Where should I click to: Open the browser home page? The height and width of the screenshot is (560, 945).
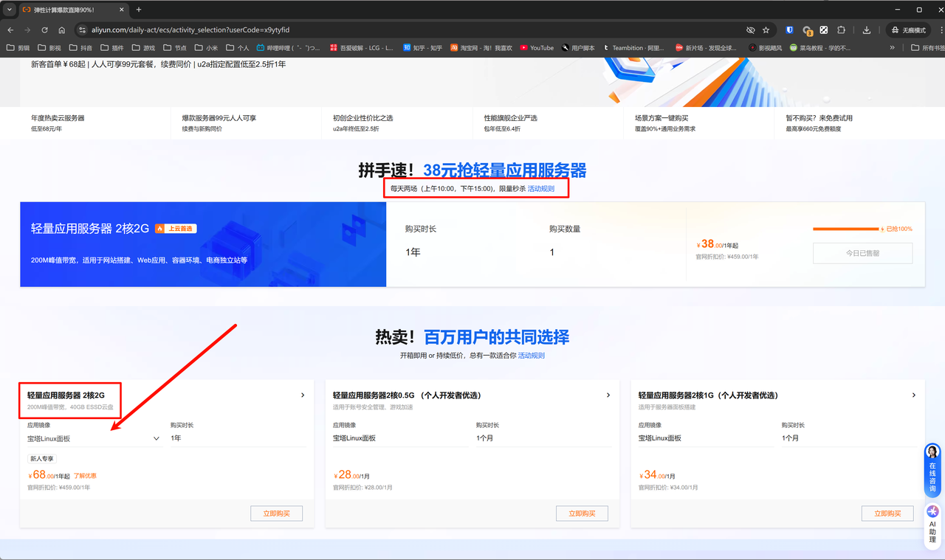[61, 30]
